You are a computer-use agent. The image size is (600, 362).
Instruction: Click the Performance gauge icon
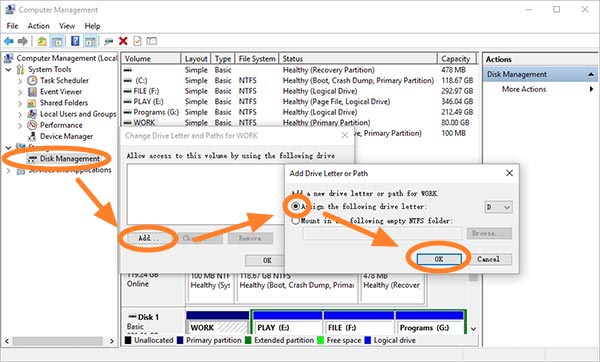[x=32, y=125]
